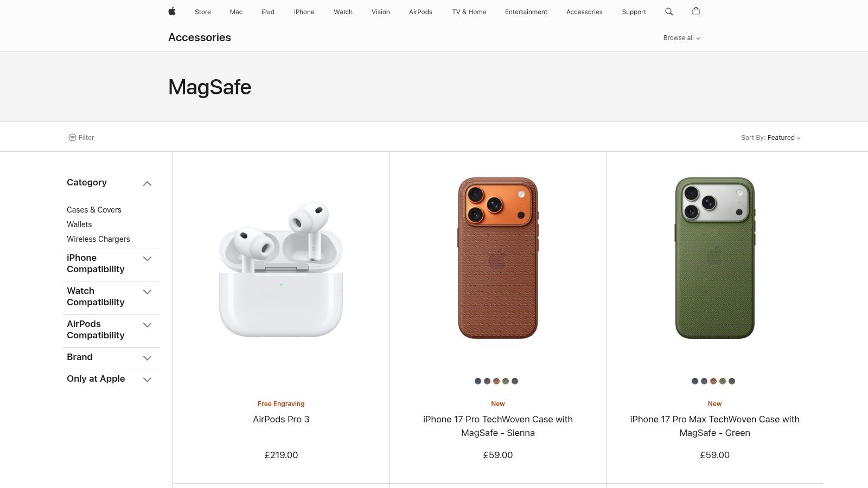Open the TV & Home menu item
868x488 pixels.
(x=468, y=11)
